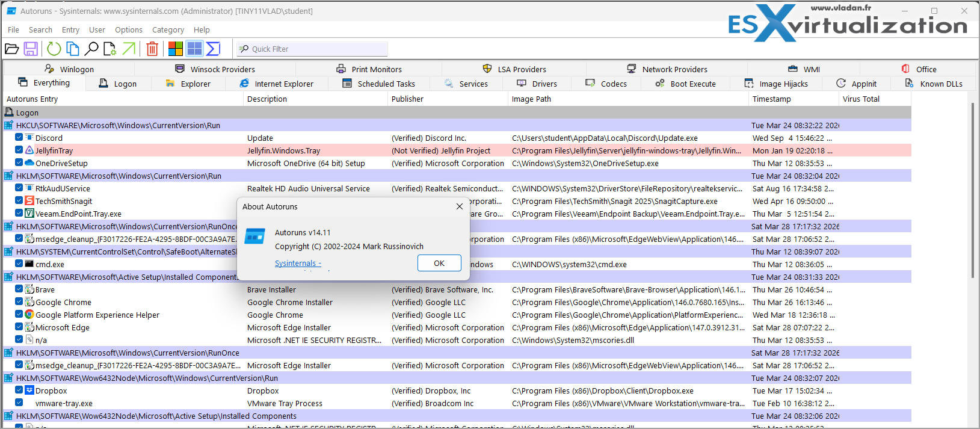Screen dimensions: 980x429
Task: Click the Copy toolbar icon
Action: coord(73,49)
